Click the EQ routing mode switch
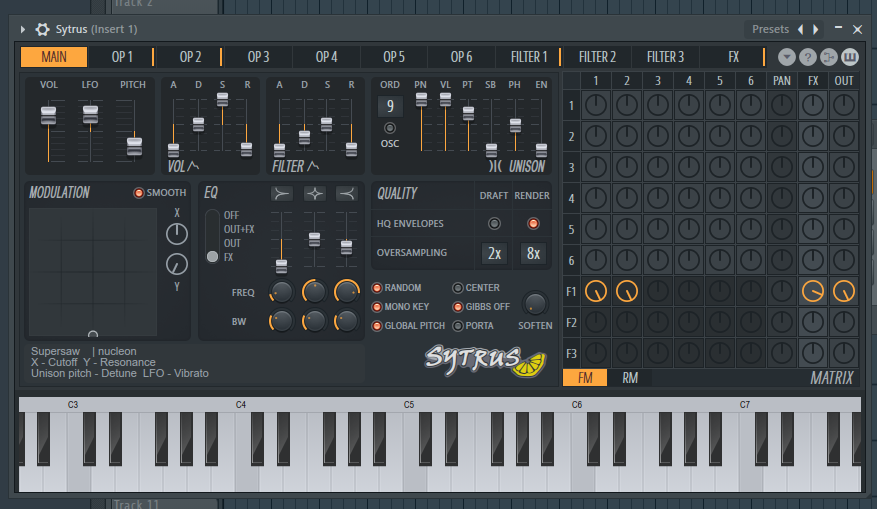The image size is (877, 509). (212, 236)
